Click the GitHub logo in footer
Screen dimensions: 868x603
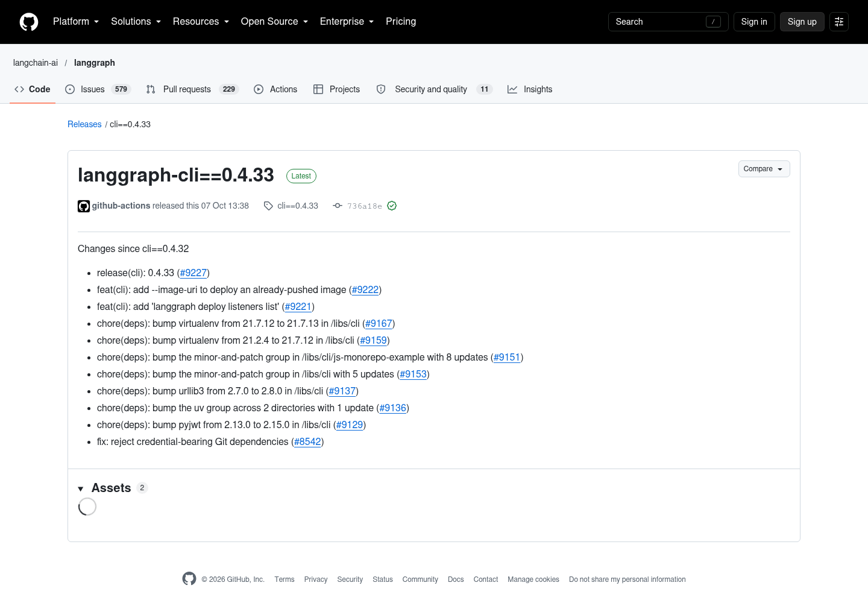[x=189, y=579]
